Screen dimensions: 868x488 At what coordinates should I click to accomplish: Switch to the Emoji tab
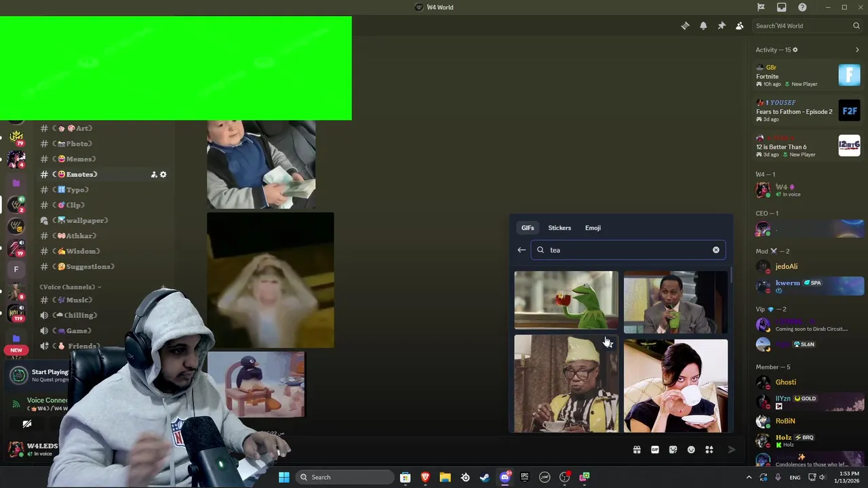pyautogui.click(x=593, y=228)
